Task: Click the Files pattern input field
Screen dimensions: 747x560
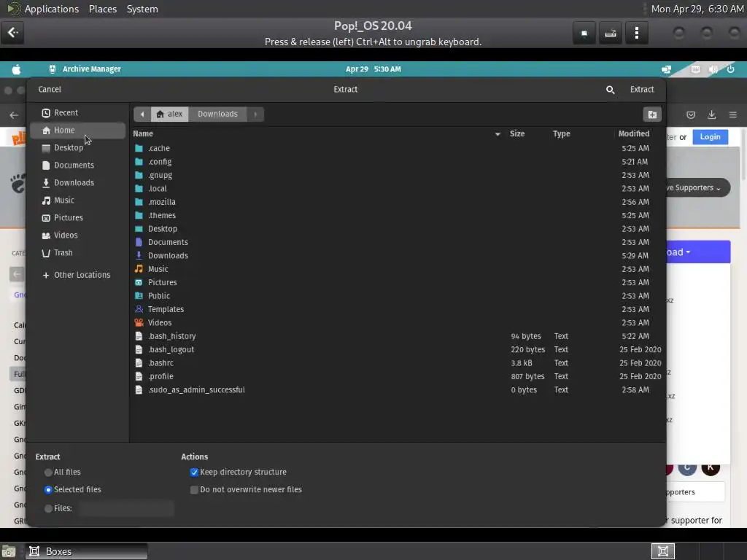Action: [x=126, y=508]
